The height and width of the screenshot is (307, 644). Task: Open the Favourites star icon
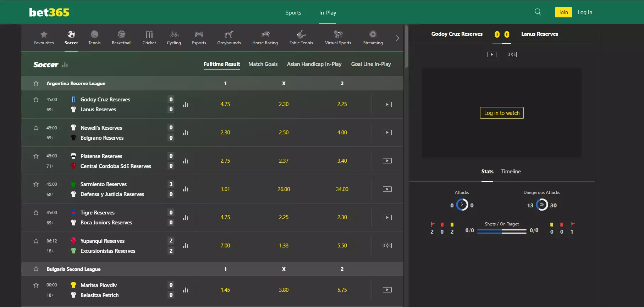44,34
